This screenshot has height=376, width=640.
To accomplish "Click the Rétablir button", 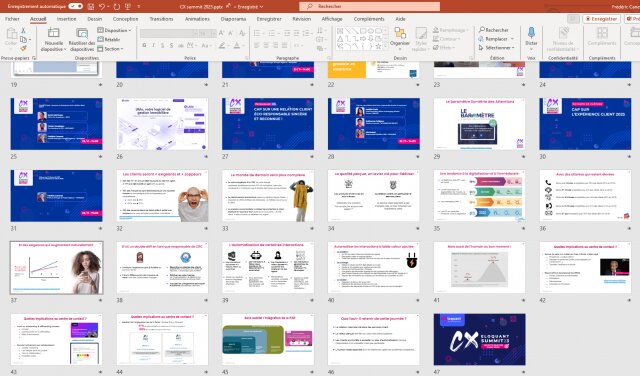I will 109,40.
